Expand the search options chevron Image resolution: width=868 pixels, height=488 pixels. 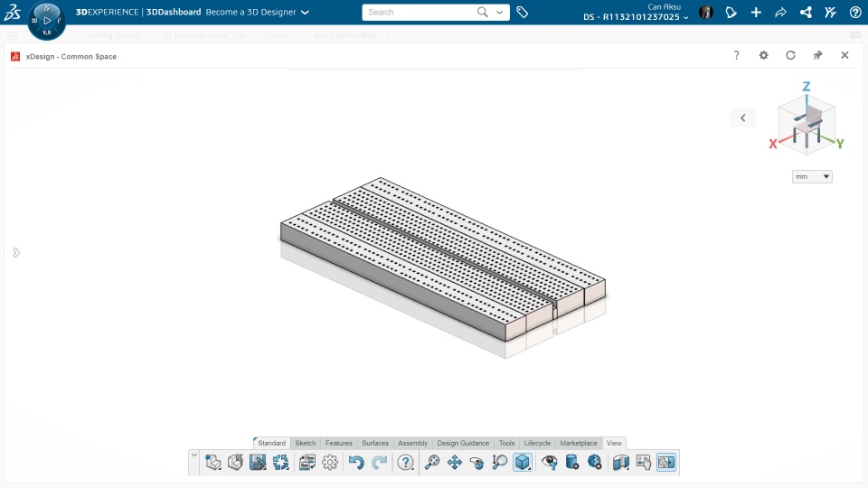click(x=499, y=12)
